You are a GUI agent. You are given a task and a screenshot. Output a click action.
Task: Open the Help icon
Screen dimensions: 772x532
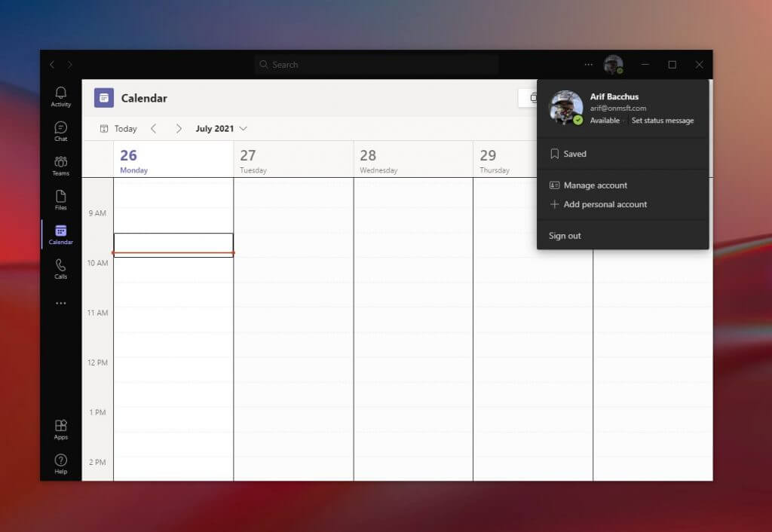tap(60, 464)
